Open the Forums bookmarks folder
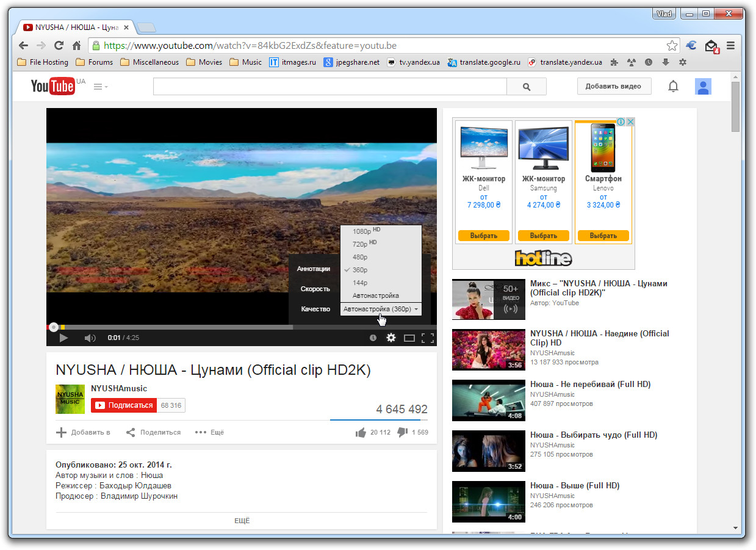 coord(95,62)
